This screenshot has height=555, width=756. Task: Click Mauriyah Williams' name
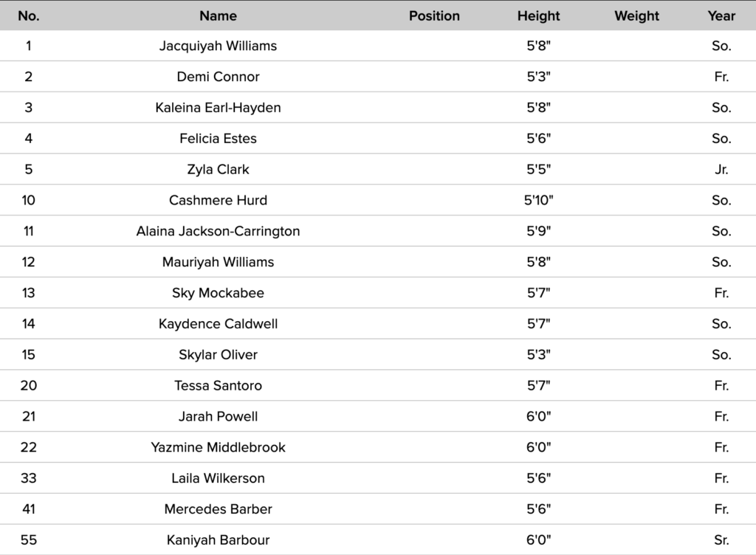[x=218, y=263]
